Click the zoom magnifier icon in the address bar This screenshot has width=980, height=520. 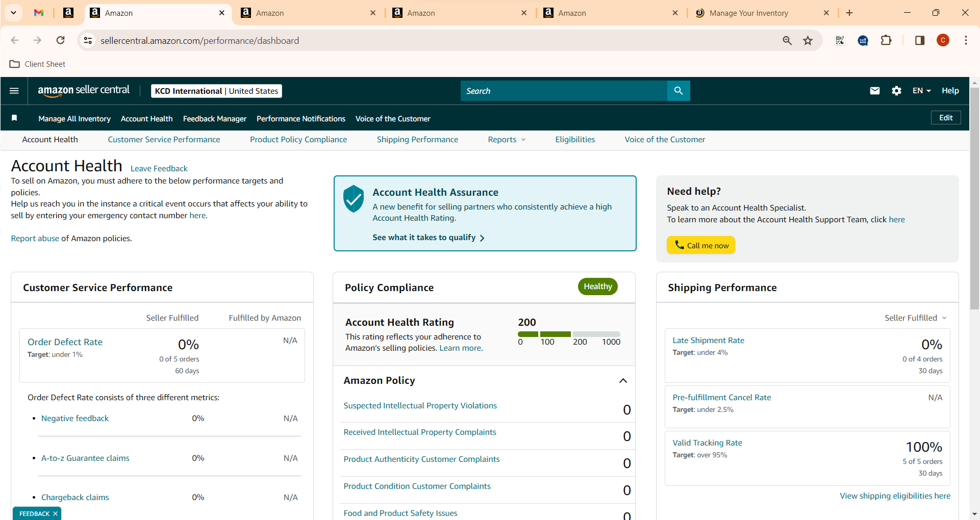click(x=787, y=40)
